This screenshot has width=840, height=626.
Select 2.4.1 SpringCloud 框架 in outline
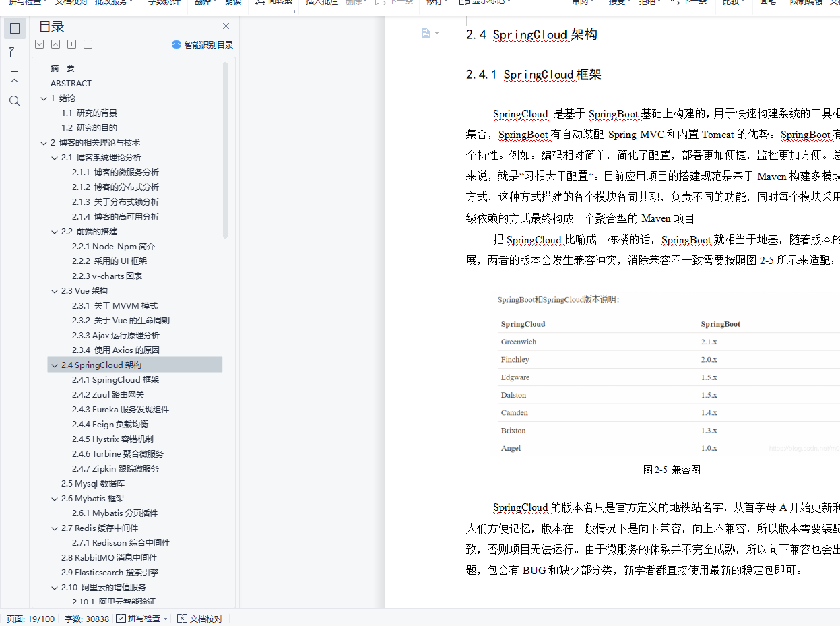115,380
